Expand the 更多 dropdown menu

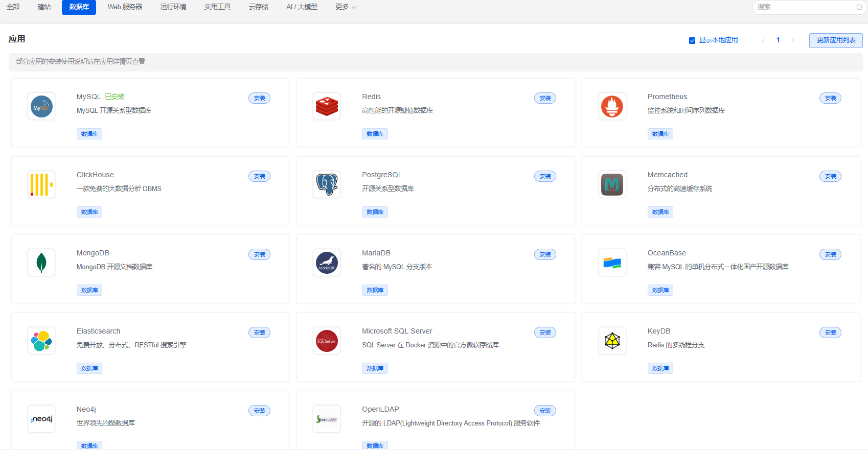point(346,7)
